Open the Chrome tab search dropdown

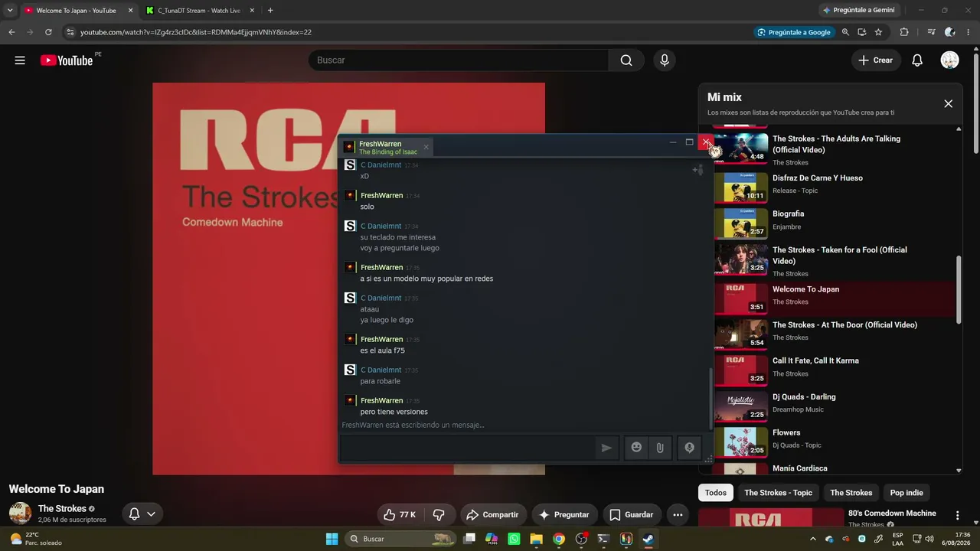tap(10, 10)
